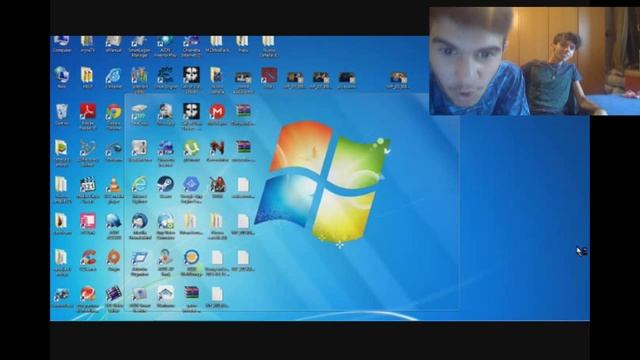Launch the CCleaner shortcut
This screenshot has height=360, width=640.
tap(88, 260)
